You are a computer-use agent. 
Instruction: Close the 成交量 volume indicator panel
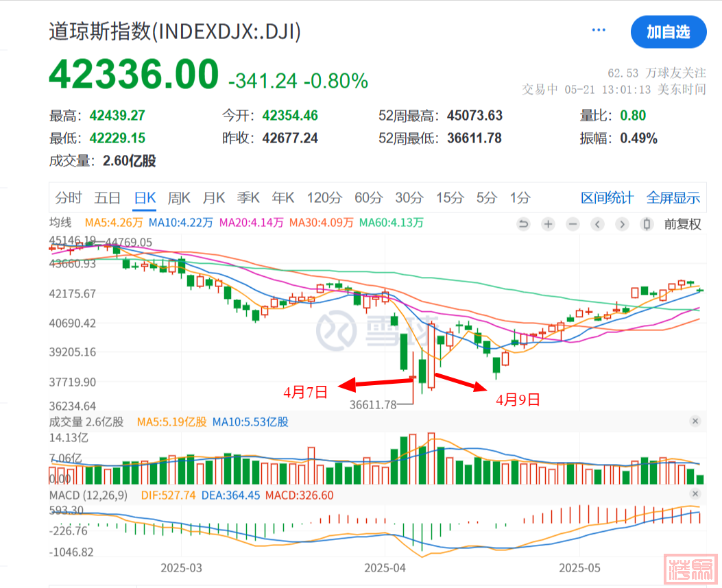click(695, 421)
